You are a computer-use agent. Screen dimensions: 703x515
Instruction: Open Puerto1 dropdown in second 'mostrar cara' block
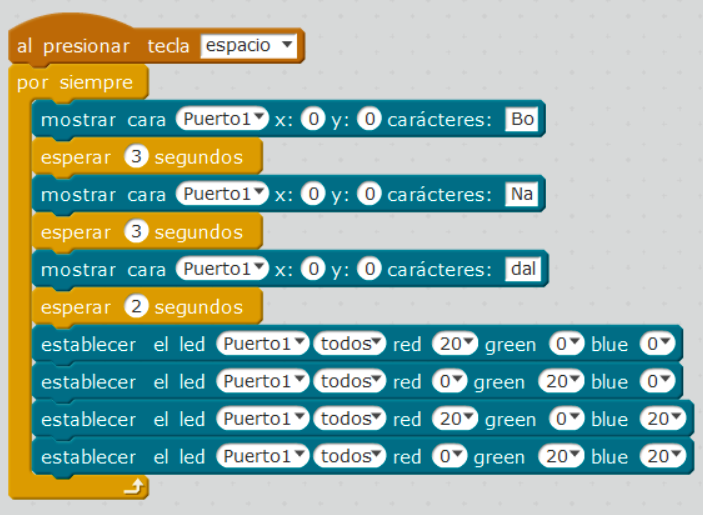(222, 194)
